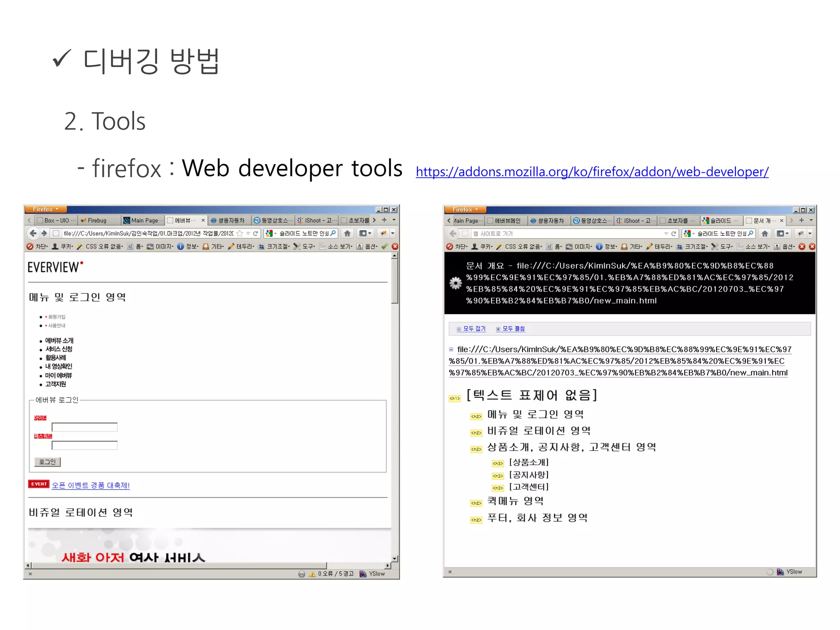Screen dimensions: 840x630
Task: Click the horizontal scrollbar in the left window
Action: (x=178, y=565)
